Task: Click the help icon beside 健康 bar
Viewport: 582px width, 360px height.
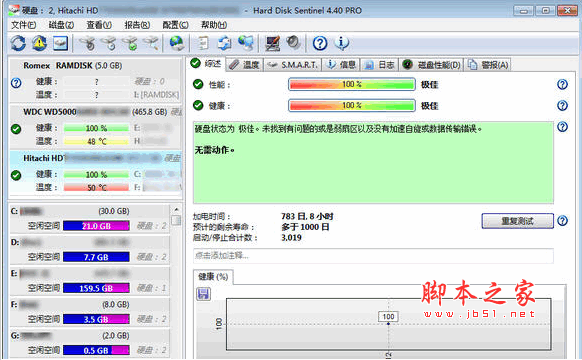Action: click(x=562, y=106)
